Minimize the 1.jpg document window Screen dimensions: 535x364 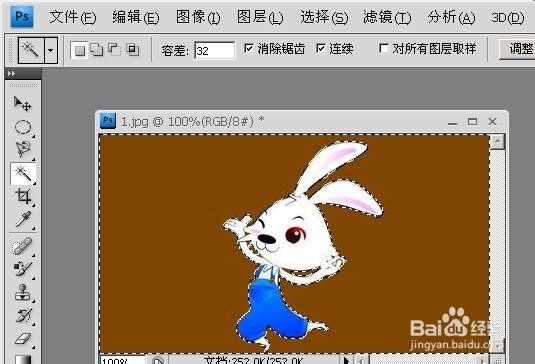coord(452,122)
